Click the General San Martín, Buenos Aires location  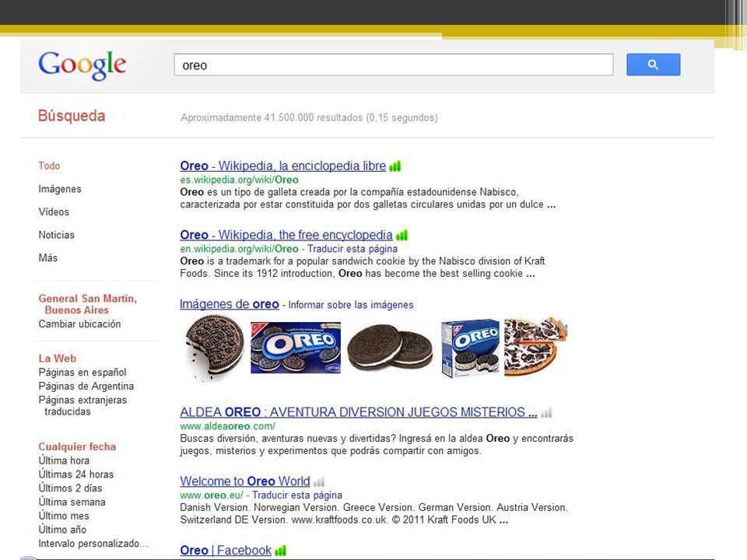(88, 304)
